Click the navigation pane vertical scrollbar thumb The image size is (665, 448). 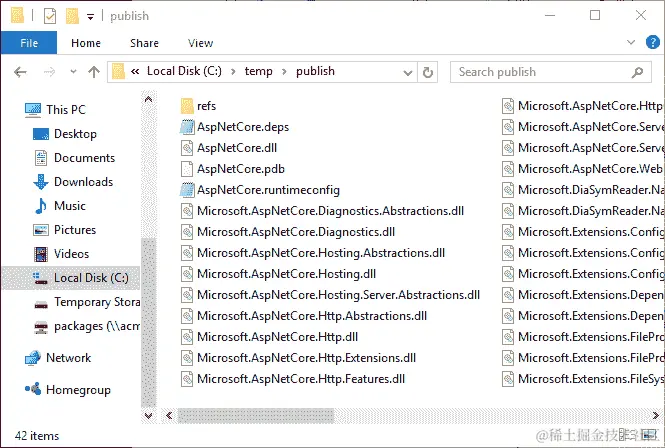148,322
